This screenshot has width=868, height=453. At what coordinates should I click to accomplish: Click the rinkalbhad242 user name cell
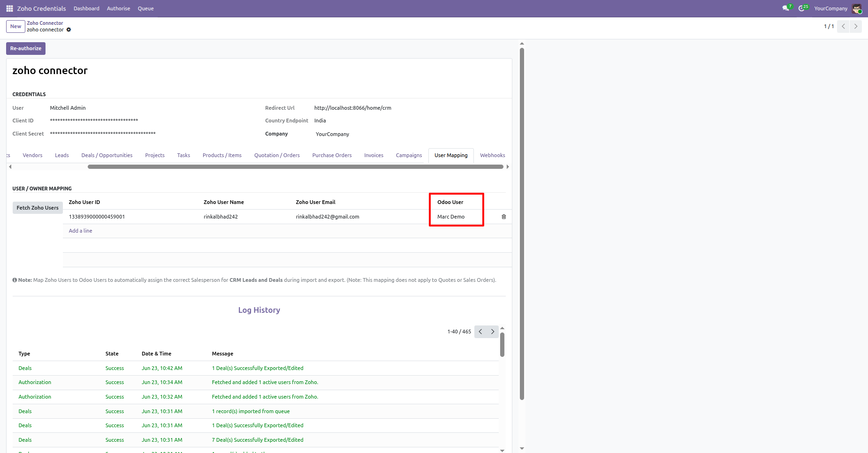pyautogui.click(x=221, y=217)
